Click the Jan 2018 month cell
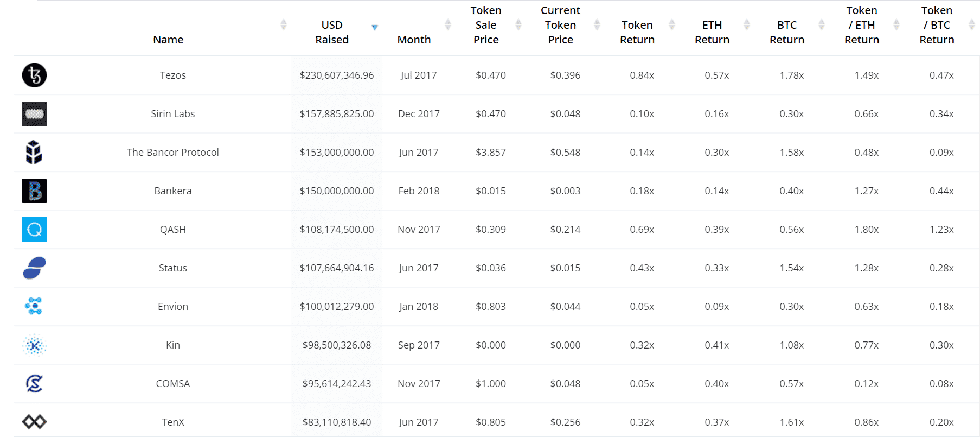The width and height of the screenshot is (980, 437). tap(419, 307)
